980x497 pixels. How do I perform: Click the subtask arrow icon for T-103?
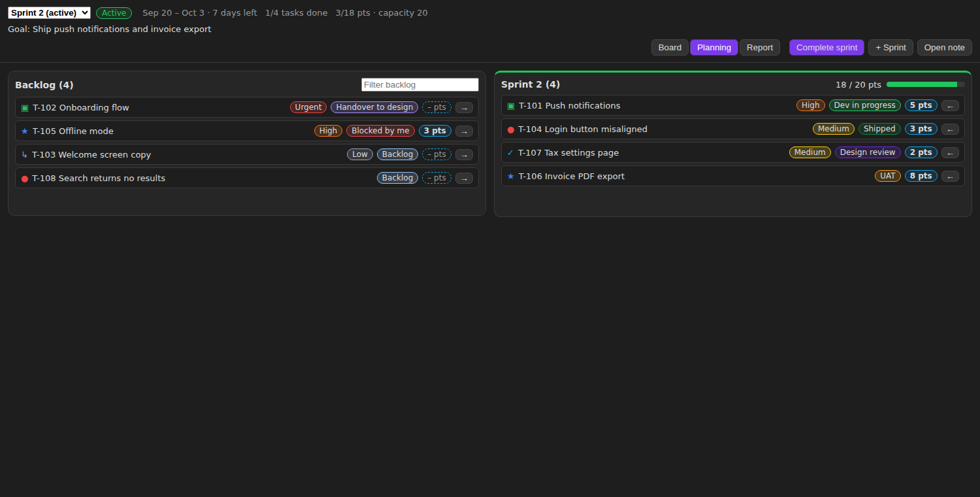click(24, 155)
